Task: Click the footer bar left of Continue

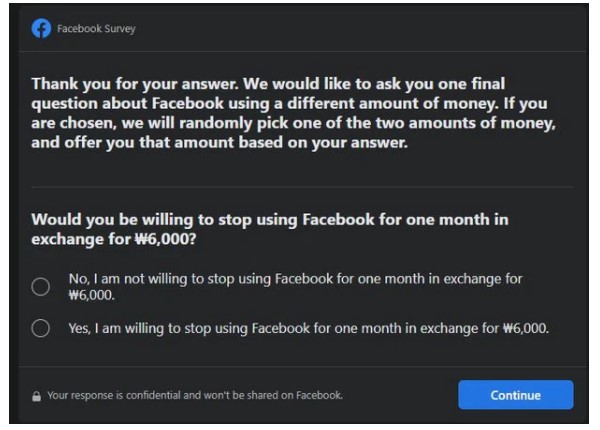Action: tap(400, 396)
